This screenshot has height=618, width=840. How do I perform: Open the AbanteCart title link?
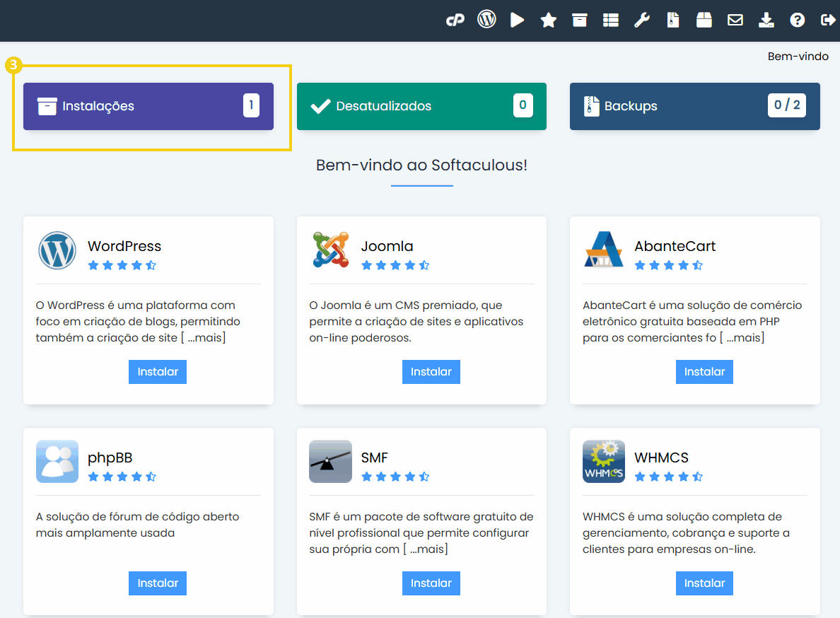point(675,246)
